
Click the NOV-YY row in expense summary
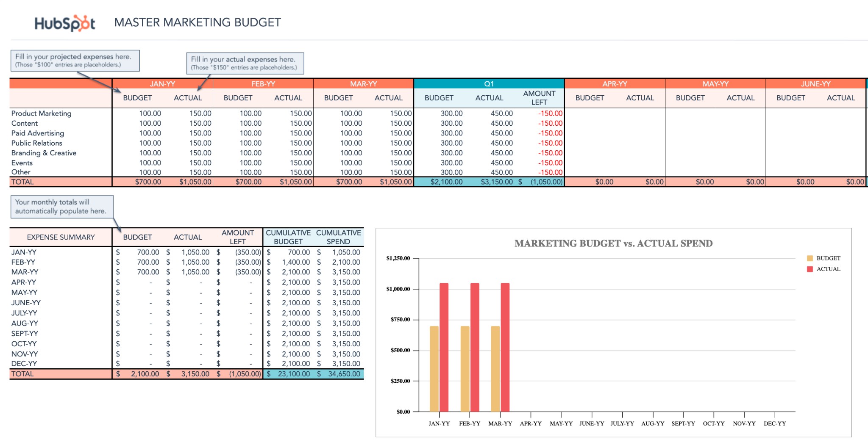tap(186, 354)
